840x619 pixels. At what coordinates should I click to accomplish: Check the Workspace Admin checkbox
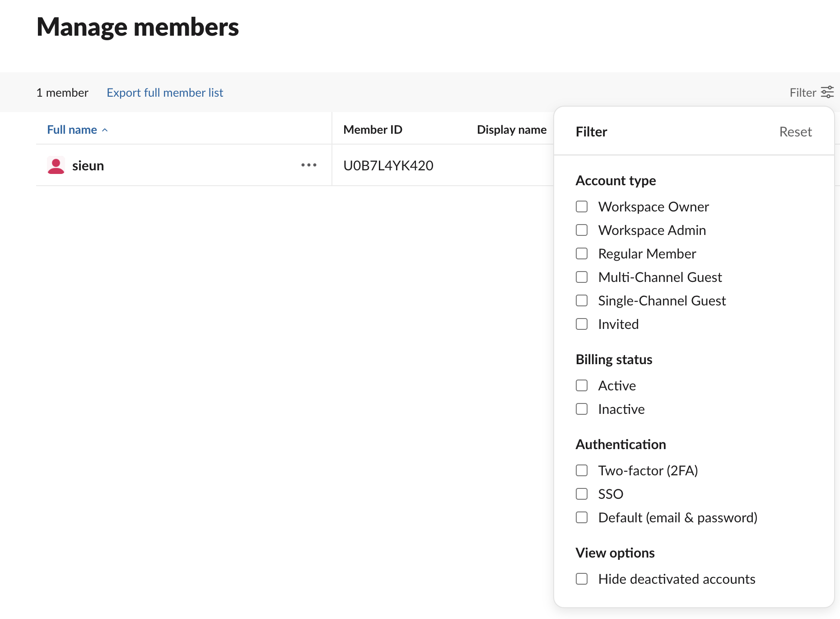tap(582, 230)
